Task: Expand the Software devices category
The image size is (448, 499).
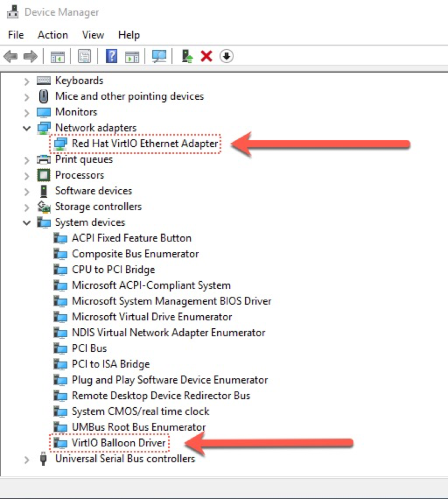Action: coord(27,192)
